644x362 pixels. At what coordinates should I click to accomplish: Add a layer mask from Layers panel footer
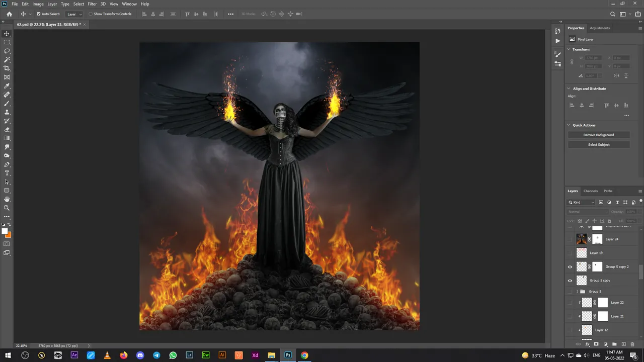[596, 344]
